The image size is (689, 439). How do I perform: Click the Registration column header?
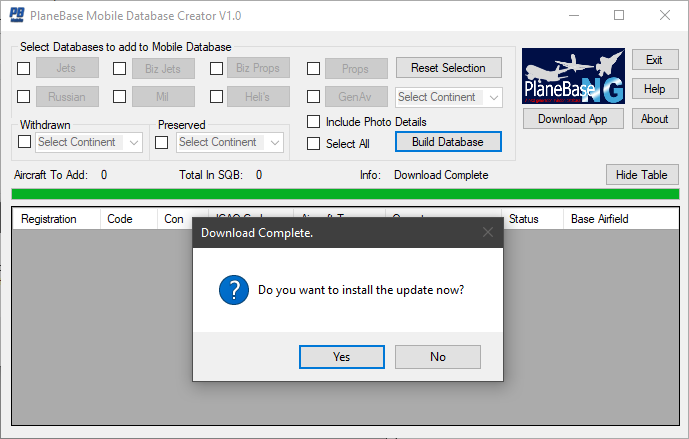point(49,218)
